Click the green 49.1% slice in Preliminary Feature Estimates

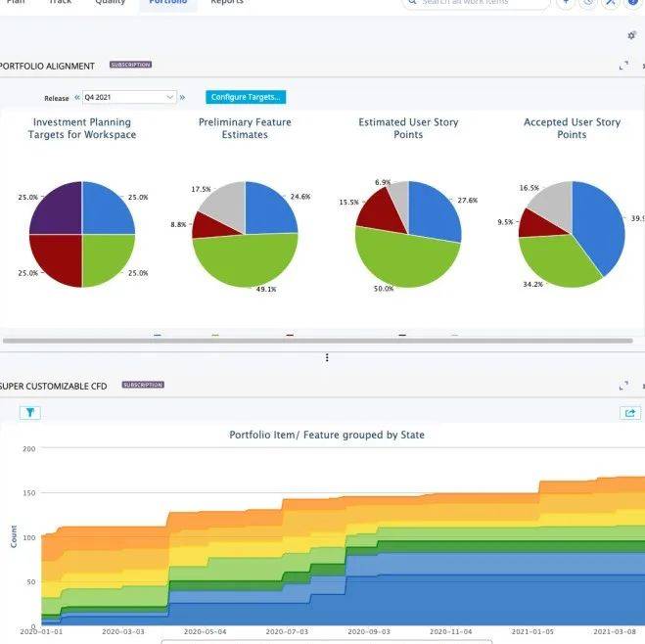pyautogui.click(x=245, y=259)
